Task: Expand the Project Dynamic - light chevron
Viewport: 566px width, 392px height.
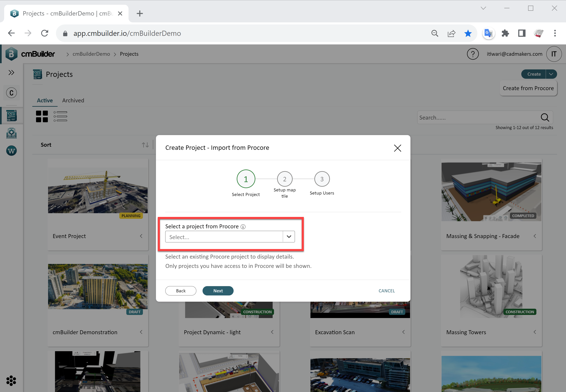Action: pos(272,332)
